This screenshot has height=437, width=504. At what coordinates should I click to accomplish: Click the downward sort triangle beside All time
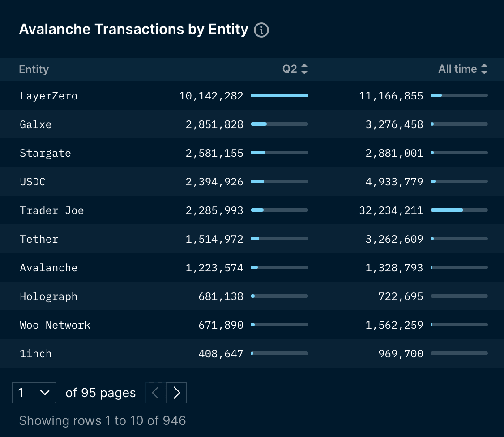pyautogui.click(x=485, y=72)
